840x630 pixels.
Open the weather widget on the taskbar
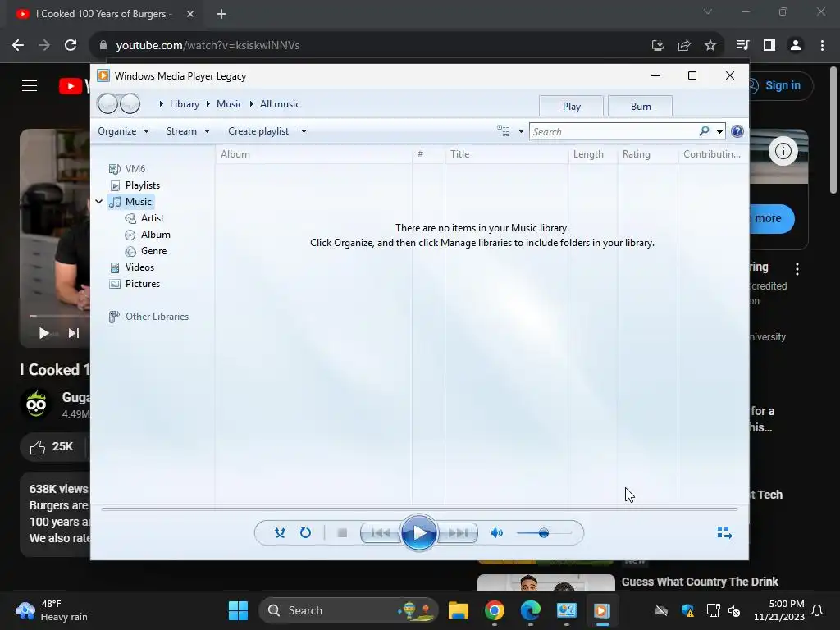click(x=52, y=610)
